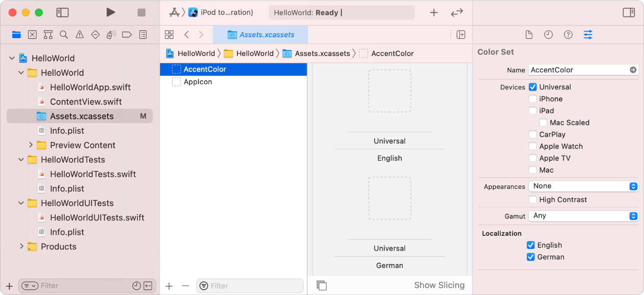Select AppIcon in the asset list

tap(198, 82)
